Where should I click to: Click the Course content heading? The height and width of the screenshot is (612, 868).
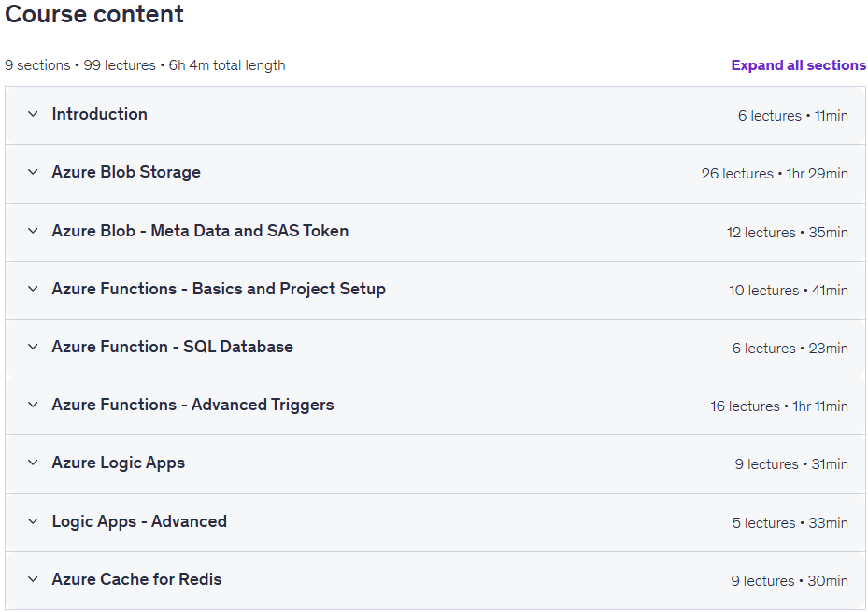[x=94, y=14]
